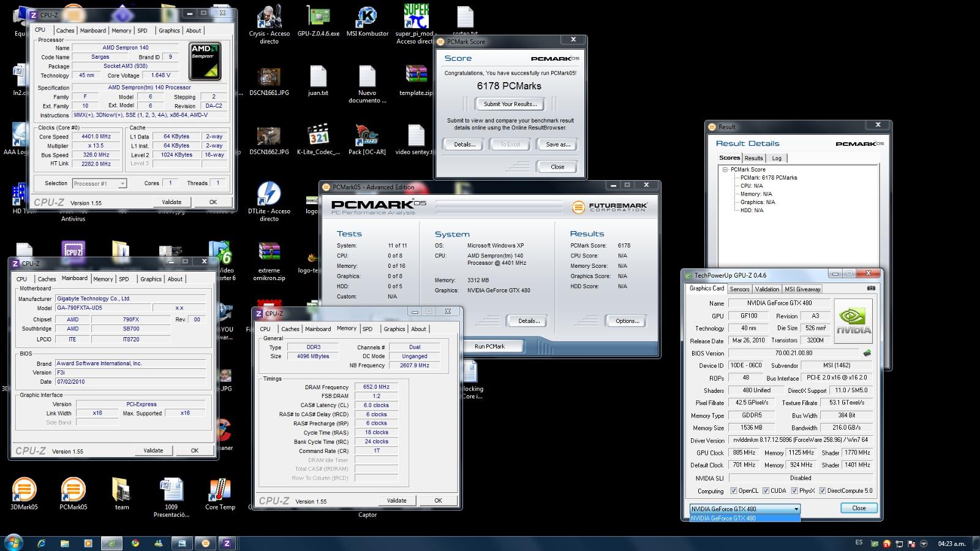The height and width of the screenshot is (551, 980).
Task: Select the Pack [OC-AR] desktop icon
Action: click(367, 139)
